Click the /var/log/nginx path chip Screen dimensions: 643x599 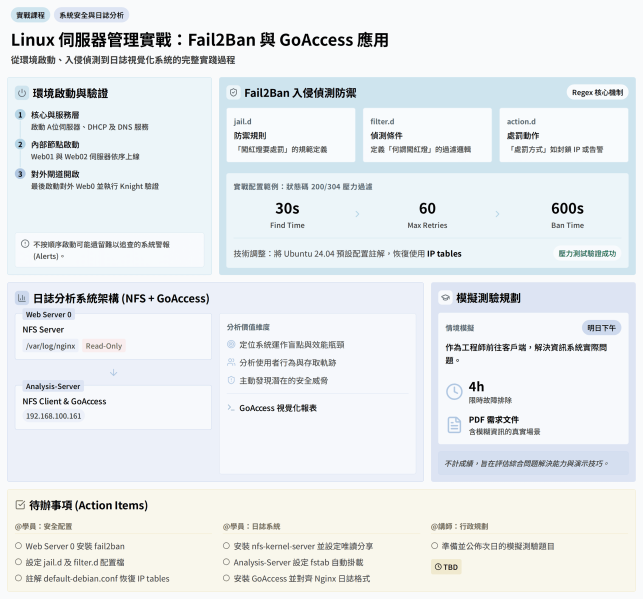50,346
